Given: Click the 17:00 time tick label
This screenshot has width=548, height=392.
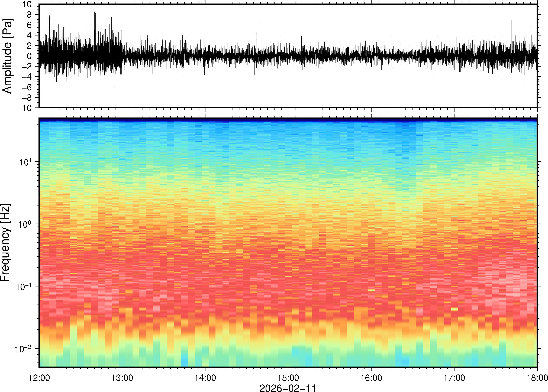Looking at the screenshot, I should click(x=454, y=378).
